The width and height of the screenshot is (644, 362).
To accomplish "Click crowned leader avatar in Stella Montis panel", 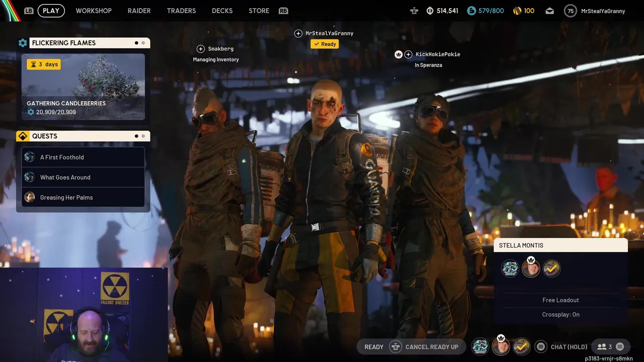I will click(x=531, y=268).
